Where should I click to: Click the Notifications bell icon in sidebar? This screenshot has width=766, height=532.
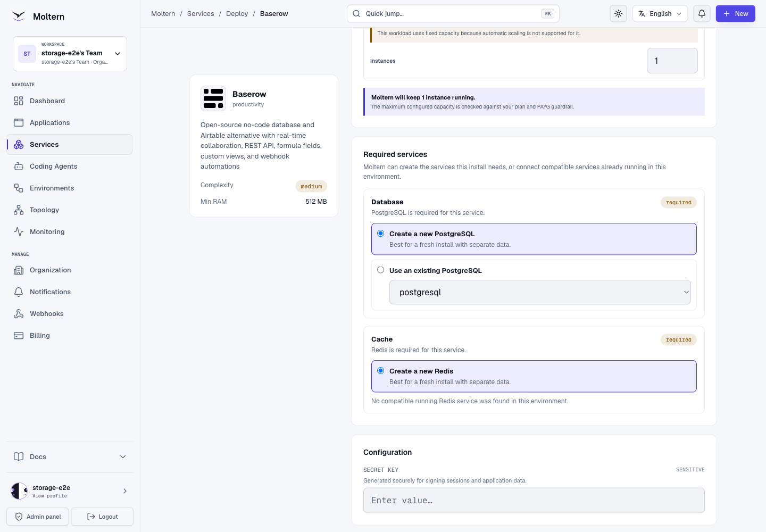pos(19,292)
